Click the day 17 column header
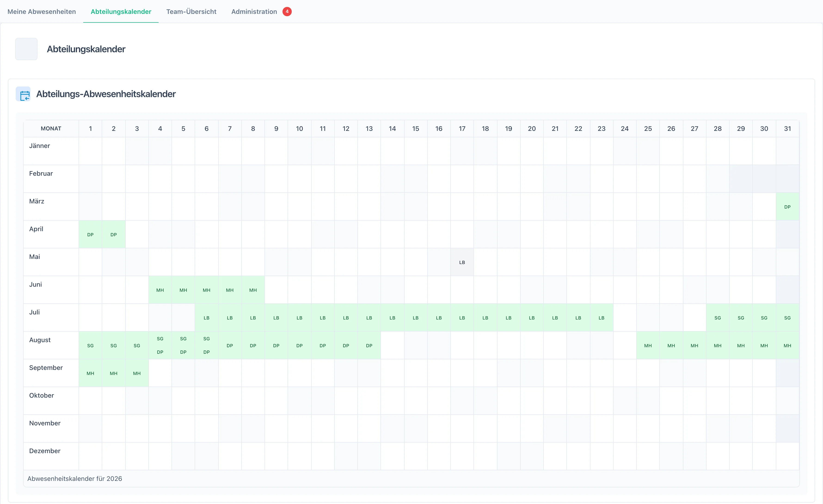 (x=462, y=129)
